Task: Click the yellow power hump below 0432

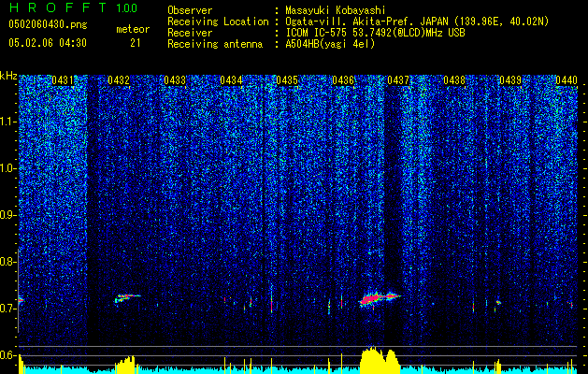Action: coord(125,365)
